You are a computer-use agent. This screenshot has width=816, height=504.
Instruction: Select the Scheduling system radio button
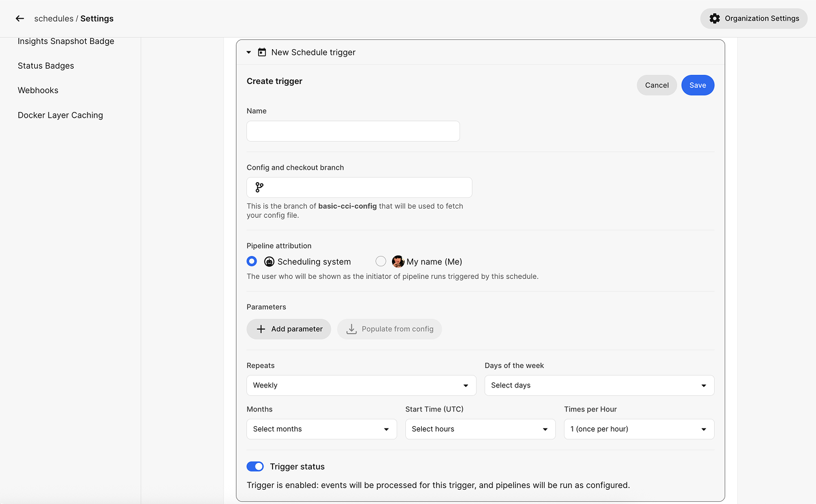pos(251,261)
